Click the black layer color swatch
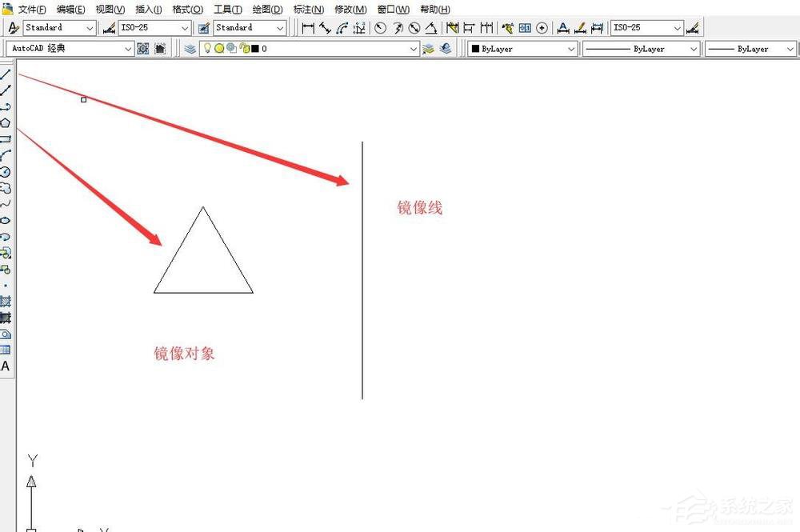The image size is (800, 532). (x=255, y=49)
